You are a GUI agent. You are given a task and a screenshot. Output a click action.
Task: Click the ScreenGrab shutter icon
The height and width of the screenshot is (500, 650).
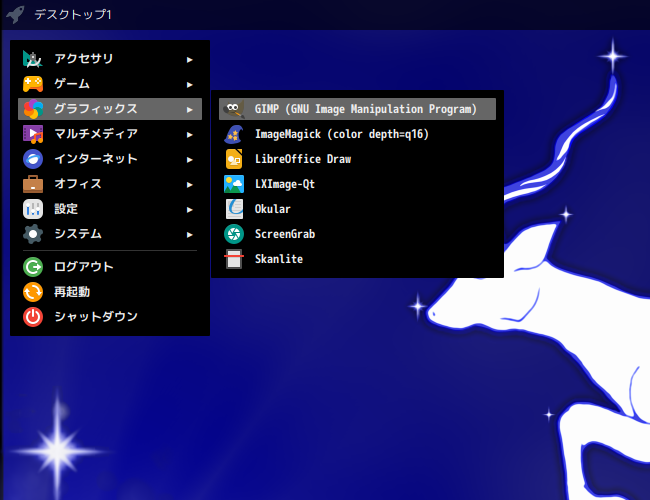[x=234, y=234]
